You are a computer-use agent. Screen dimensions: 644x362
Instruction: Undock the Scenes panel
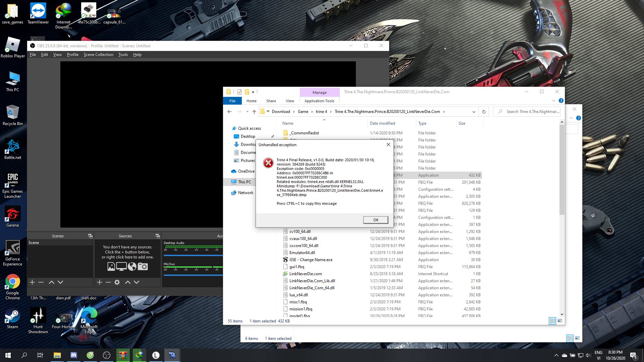pyautogui.click(x=90, y=236)
